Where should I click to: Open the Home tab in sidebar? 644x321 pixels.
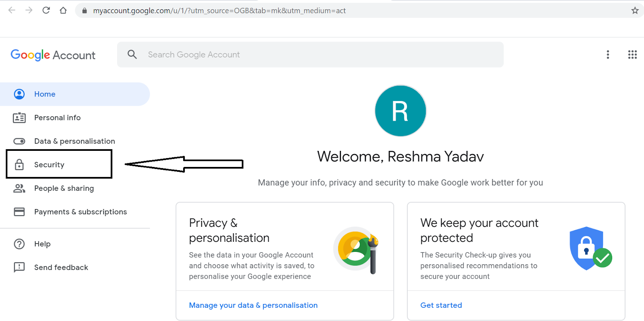coord(45,94)
